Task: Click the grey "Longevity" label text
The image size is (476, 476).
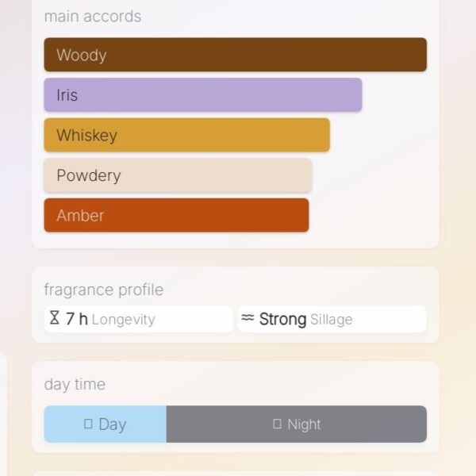Action: coord(123,320)
